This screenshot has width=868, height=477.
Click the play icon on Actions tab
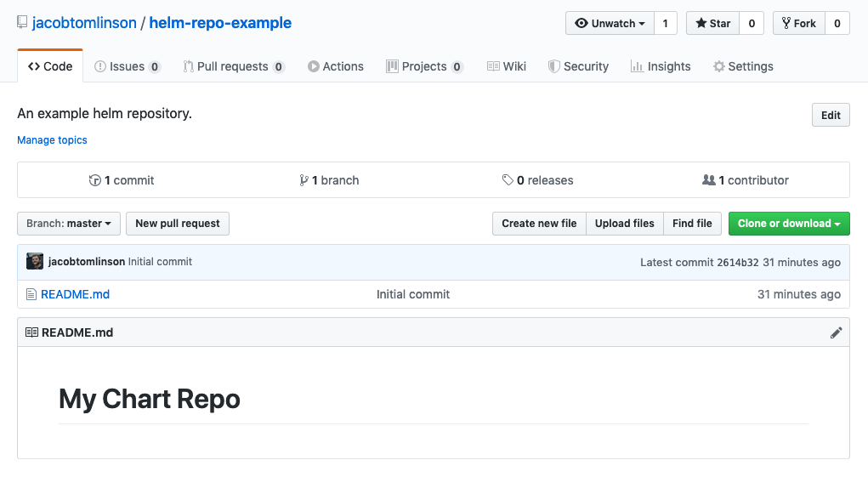tap(314, 66)
